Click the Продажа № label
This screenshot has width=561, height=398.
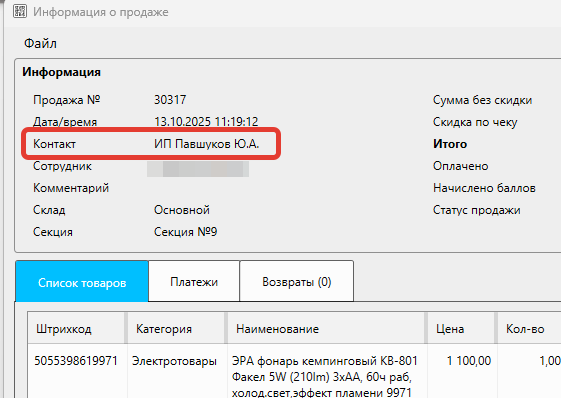click(67, 100)
